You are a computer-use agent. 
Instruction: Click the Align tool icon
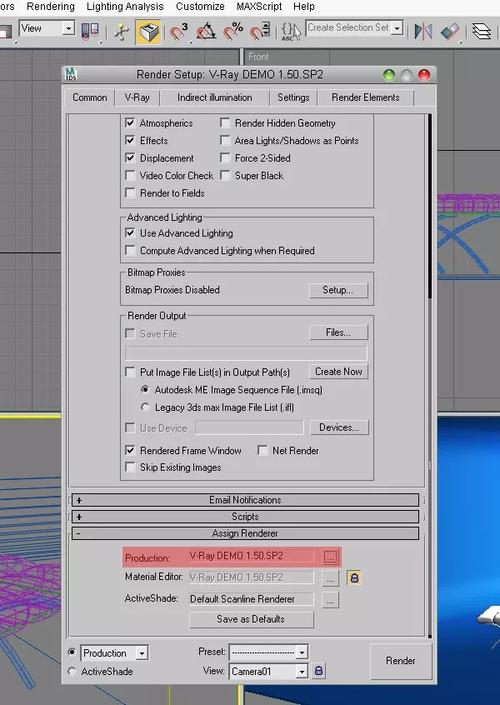(450, 31)
